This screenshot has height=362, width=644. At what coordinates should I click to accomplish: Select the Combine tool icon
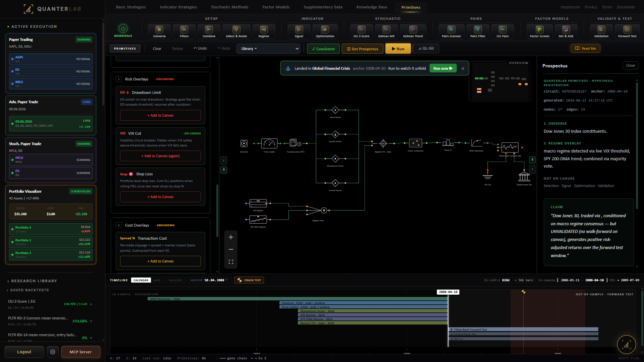point(209,32)
